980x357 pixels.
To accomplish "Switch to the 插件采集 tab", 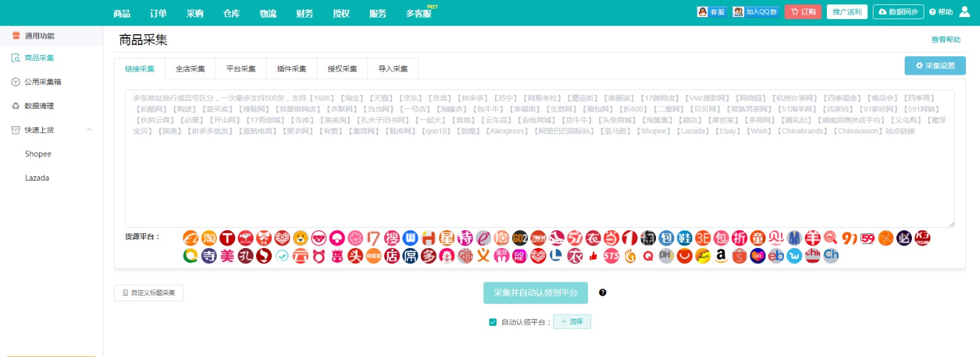I will click(292, 69).
